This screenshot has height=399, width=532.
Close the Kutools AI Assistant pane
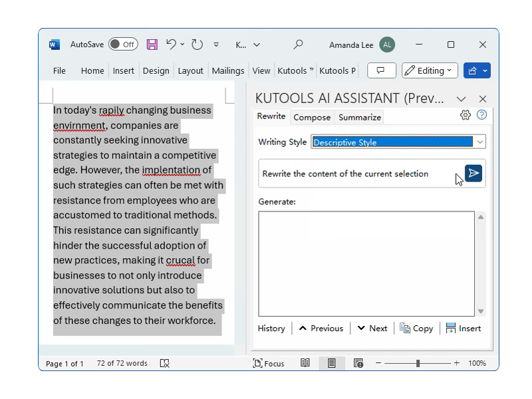click(483, 99)
